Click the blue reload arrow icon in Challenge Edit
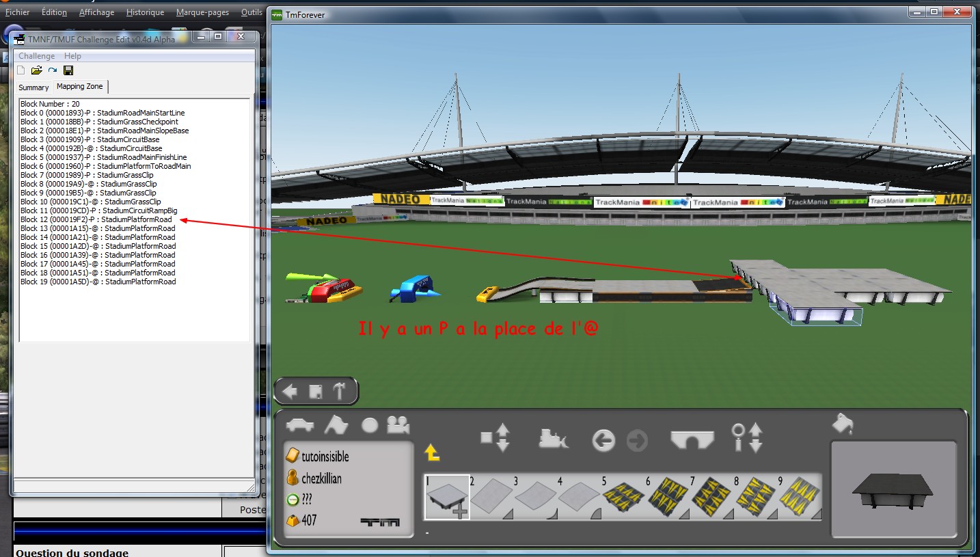Screen dimensions: 980x557 coord(53,70)
